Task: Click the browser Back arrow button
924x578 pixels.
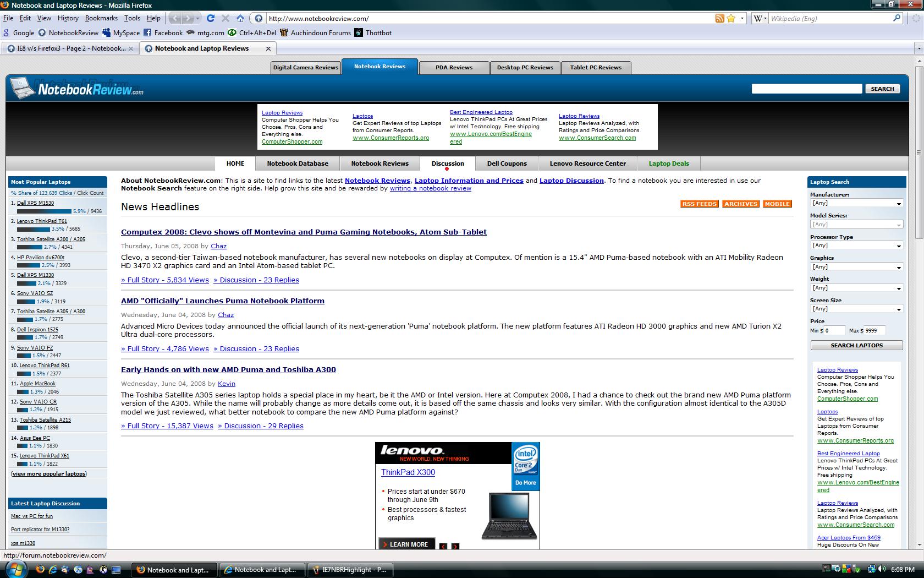Action: point(175,18)
